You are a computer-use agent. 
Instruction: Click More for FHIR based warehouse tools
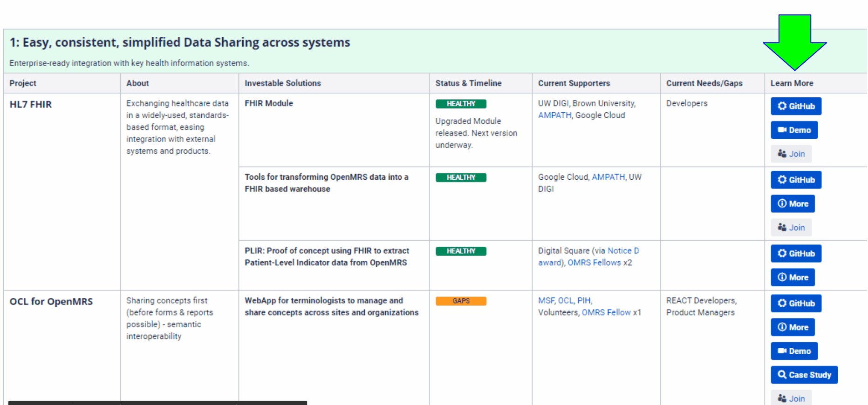793,203
